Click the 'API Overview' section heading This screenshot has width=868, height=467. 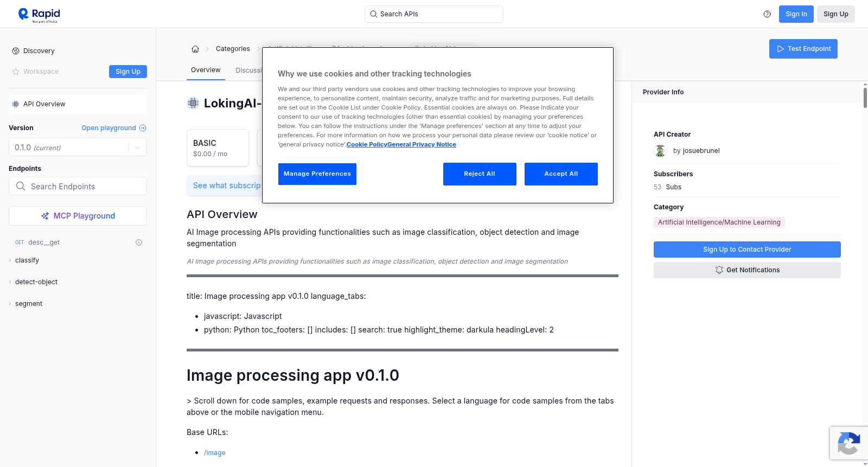click(x=222, y=214)
